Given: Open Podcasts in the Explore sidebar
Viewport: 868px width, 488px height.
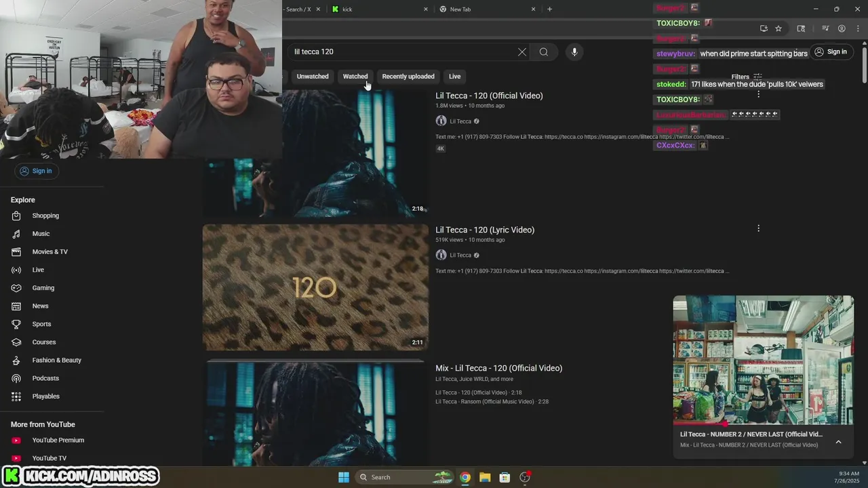Looking at the screenshot, I should [45, 378].
